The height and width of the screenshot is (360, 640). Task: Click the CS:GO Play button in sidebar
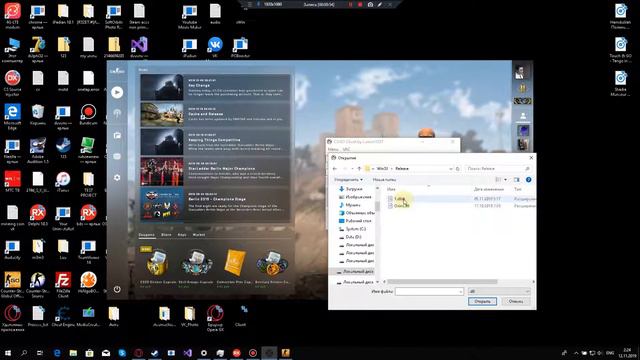click(117, 92)
